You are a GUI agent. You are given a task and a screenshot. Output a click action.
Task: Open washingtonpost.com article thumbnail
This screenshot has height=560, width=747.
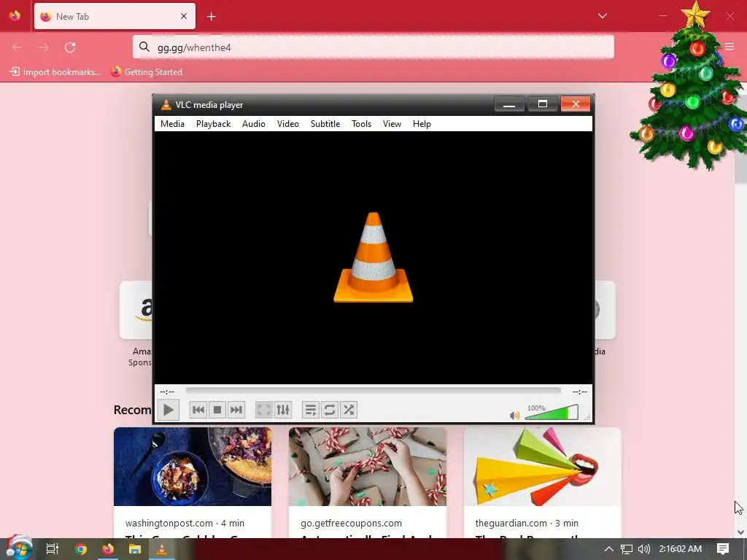[x=193, y=467]
